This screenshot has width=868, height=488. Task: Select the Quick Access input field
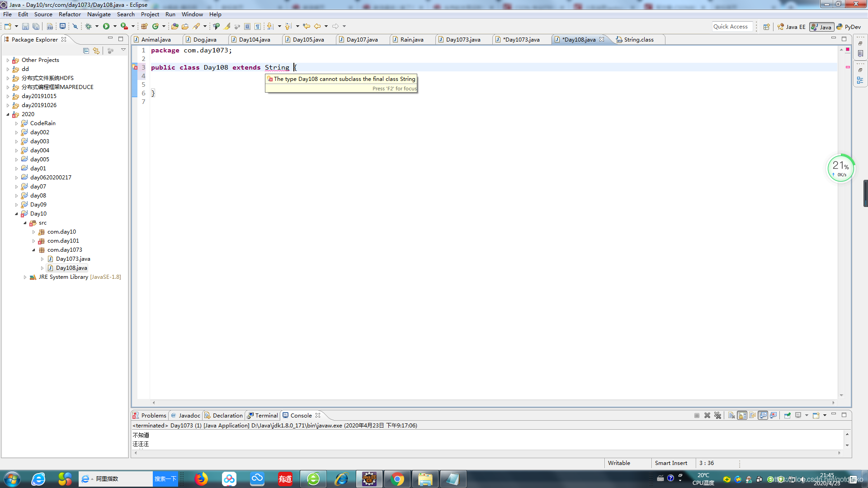tap(730, 26)
